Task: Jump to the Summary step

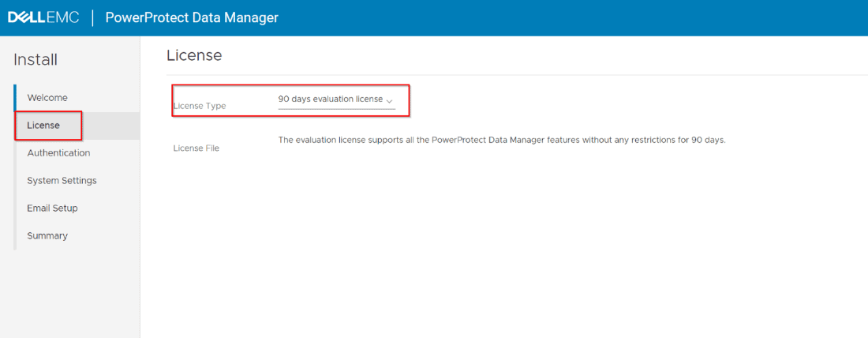Action: coord(47,235)
